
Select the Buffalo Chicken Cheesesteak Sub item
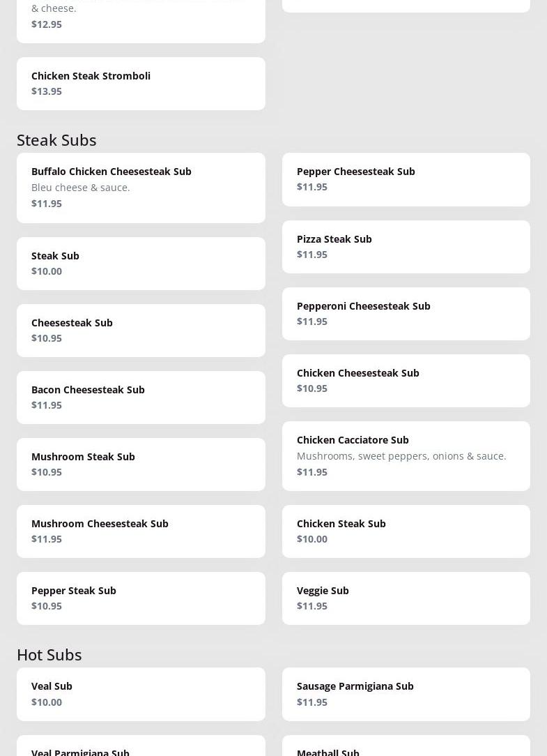pos(141,188)
